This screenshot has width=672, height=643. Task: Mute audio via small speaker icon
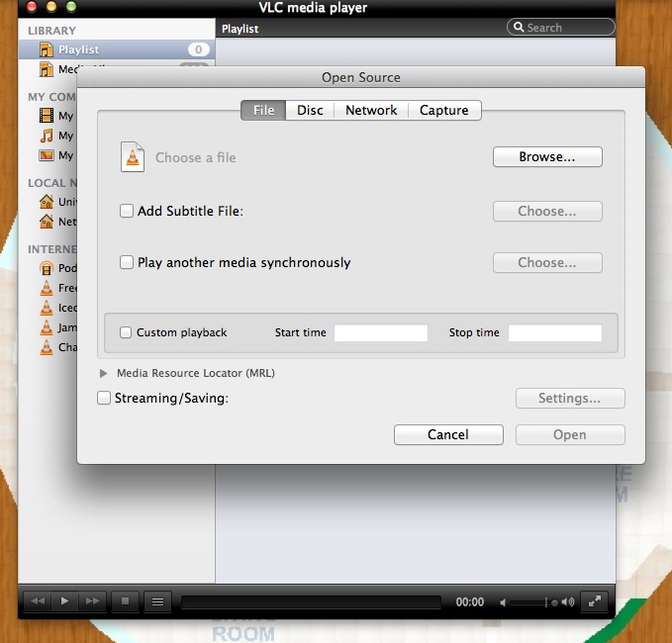click(503, 602)
